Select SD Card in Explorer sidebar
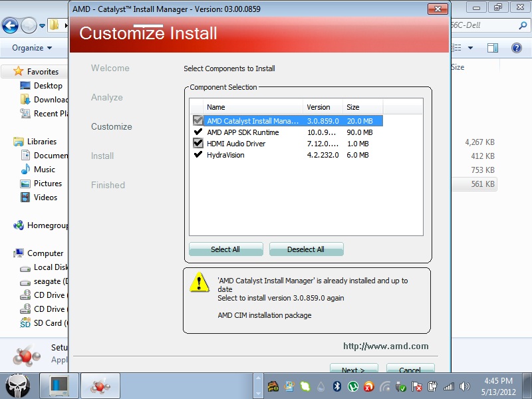This screenshot has width=532, height=399. point(43,323)
